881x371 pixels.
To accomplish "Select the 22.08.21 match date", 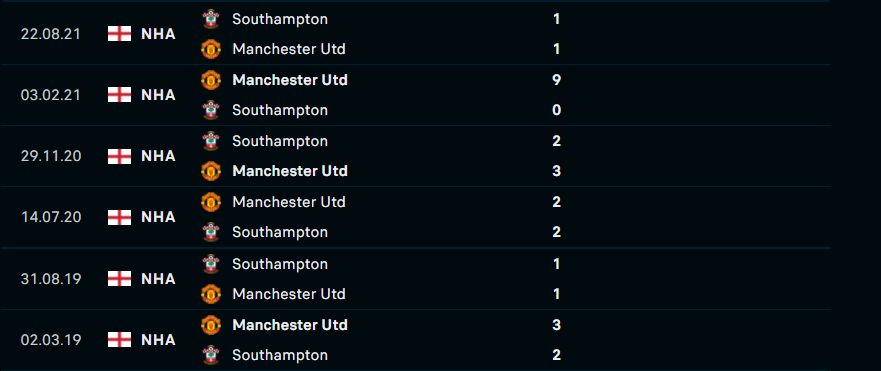I will coord(51,34).
